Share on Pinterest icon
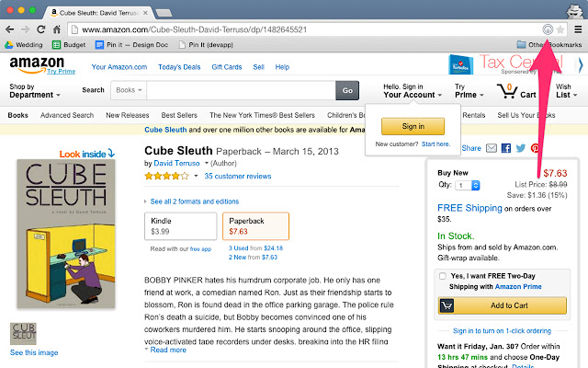 coord(534,148)
